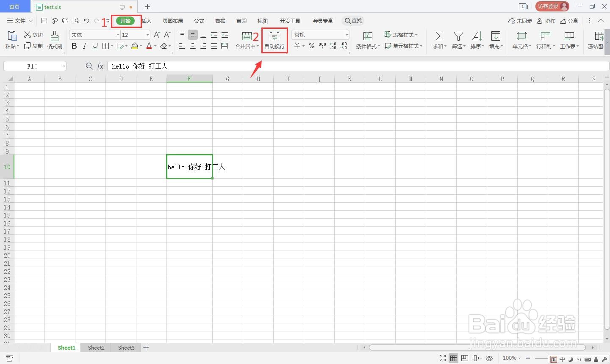Toggle center horizontal alignment

click(x=193, y=46)
